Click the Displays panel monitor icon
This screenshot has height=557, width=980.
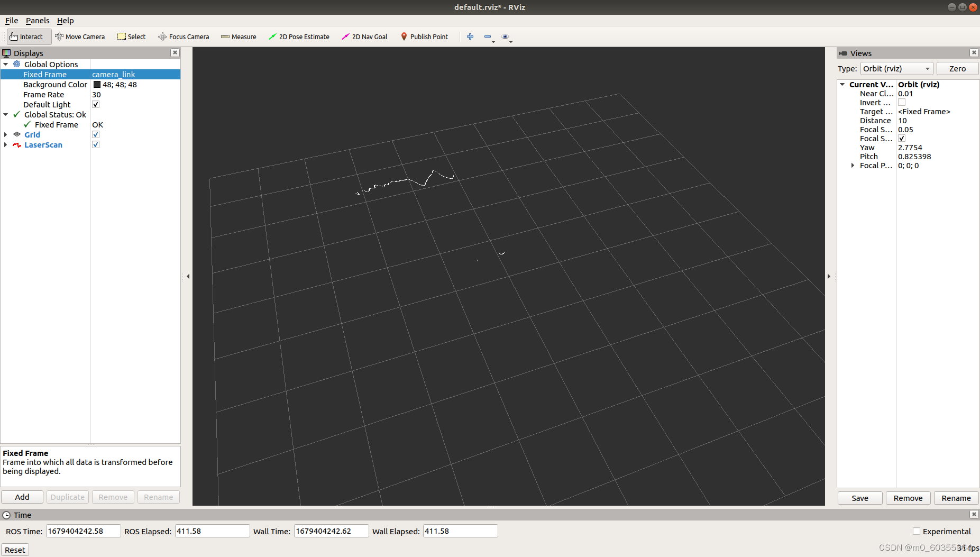tap(6, 53)
